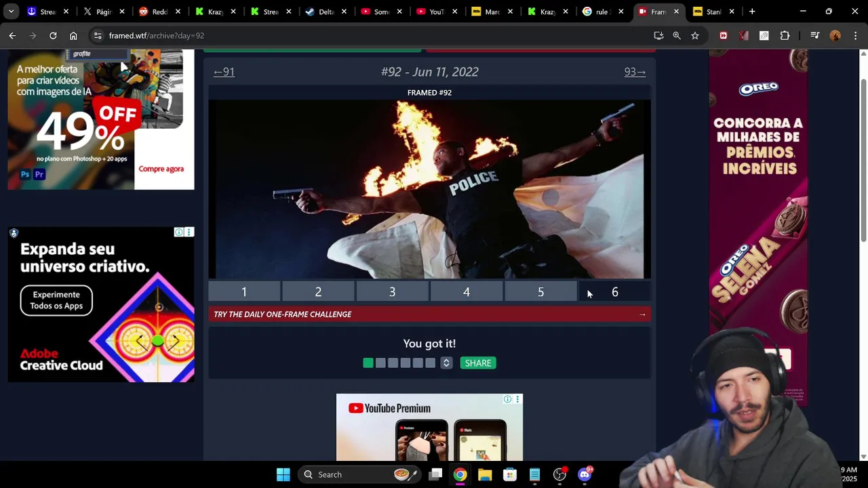Open Notepad from the taskbar
Image resolution: width=868 pixels, height=488 pixels.
(x=535, y=474)
